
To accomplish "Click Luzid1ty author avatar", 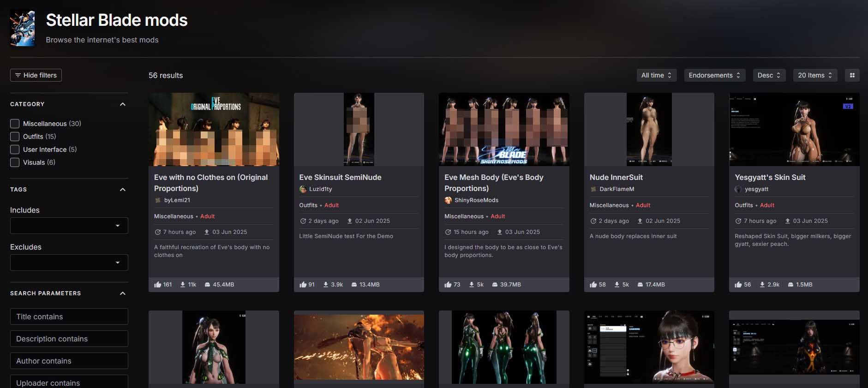I will click(303, 189).
